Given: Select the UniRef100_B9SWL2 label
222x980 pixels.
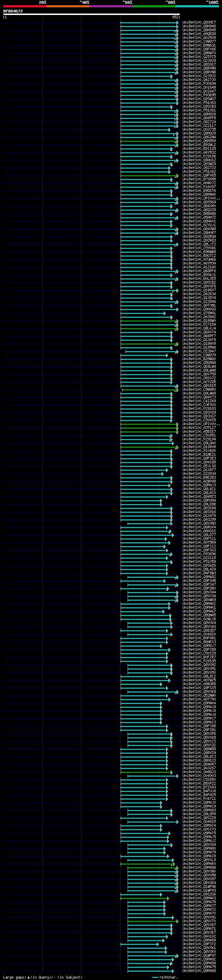Looking at the screenshot, I should [199, 145].
